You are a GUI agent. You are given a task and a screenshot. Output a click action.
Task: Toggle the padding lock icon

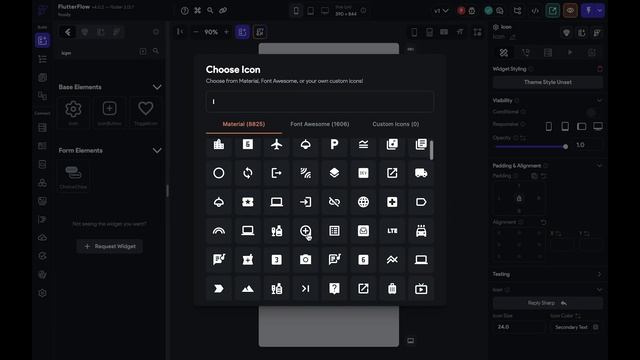tap(519, 198)
